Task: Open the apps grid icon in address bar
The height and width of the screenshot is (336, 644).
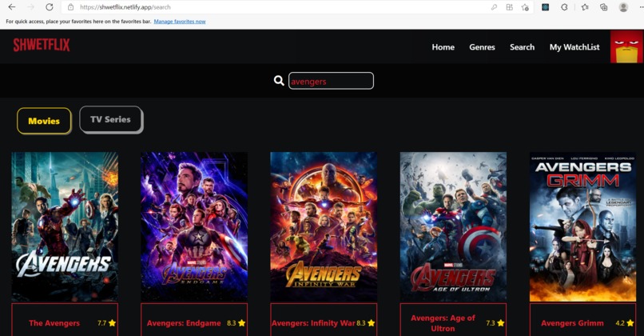Action: [509, 7]
